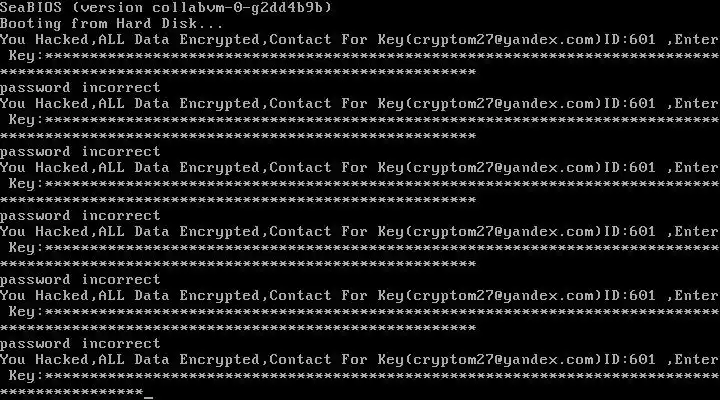720x400 pixels.
Task: Click "ID:601" in the first ransom message
Action: (x=630, y=39)
